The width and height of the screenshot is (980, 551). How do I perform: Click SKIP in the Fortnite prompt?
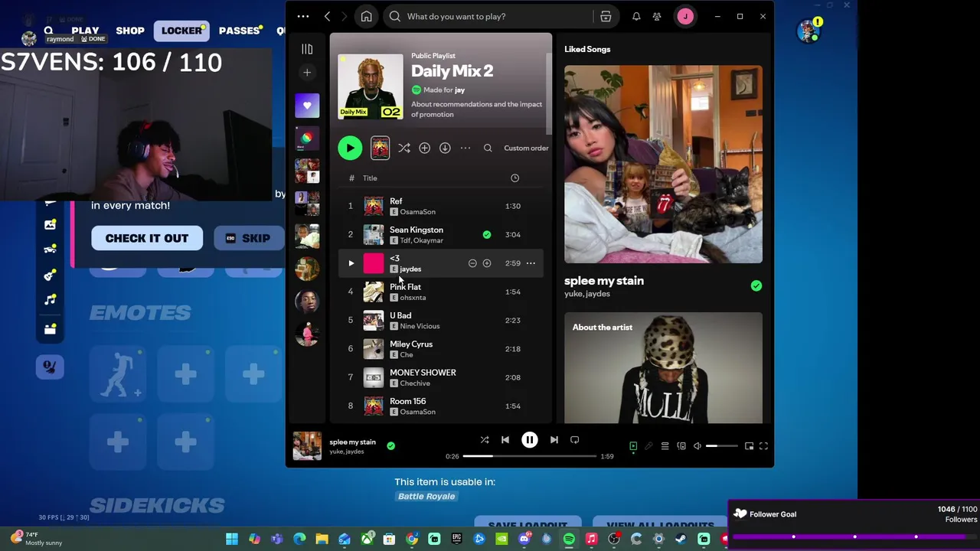pyautogui.click(x=250, y=238)
